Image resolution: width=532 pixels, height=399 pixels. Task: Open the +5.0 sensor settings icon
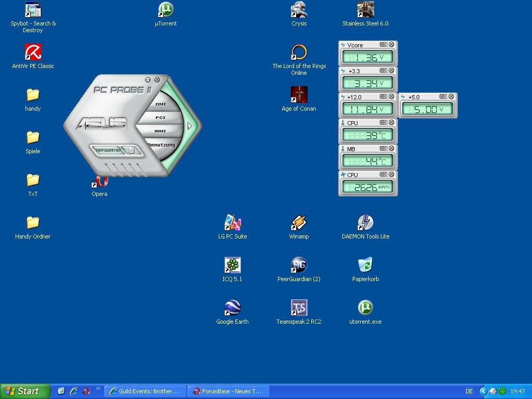point(443,97)
